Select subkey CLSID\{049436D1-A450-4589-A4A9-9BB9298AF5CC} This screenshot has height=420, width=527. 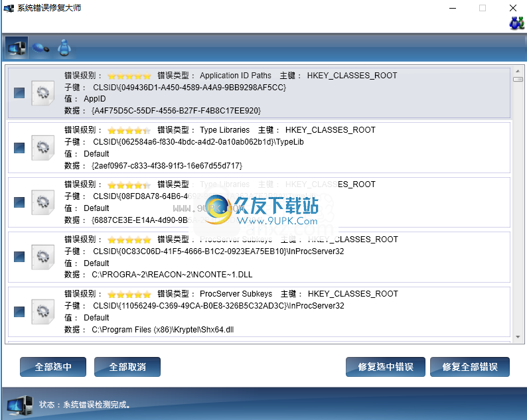point(190,88)
